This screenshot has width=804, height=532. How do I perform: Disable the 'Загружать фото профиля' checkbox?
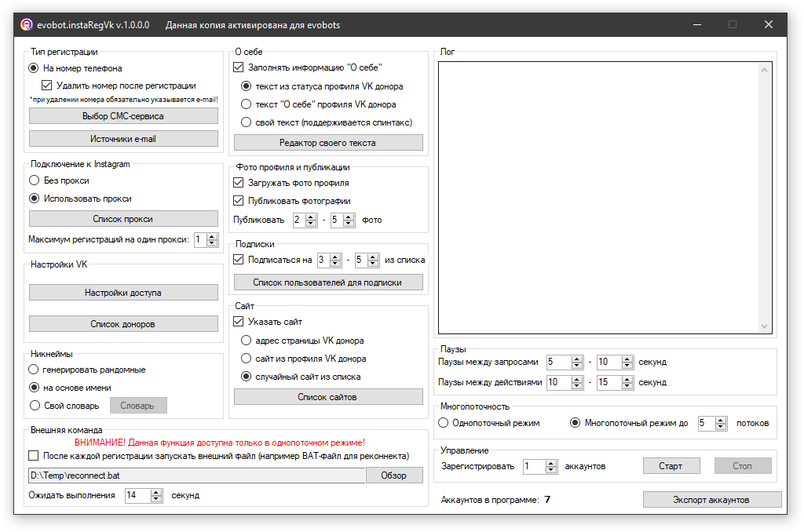click(239, 183)
